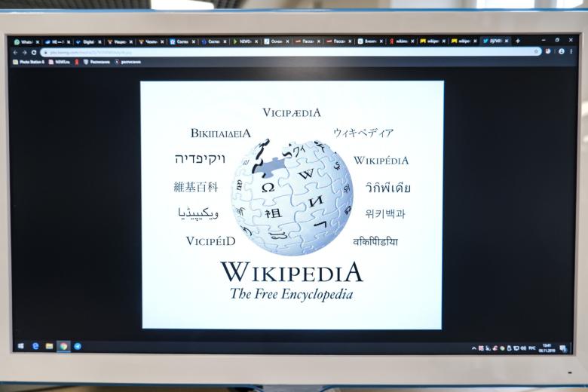The image size is (588, 392).
Task: Open Telegram from the taskbar
Action: pyautogui.click(x=78, y=346)
